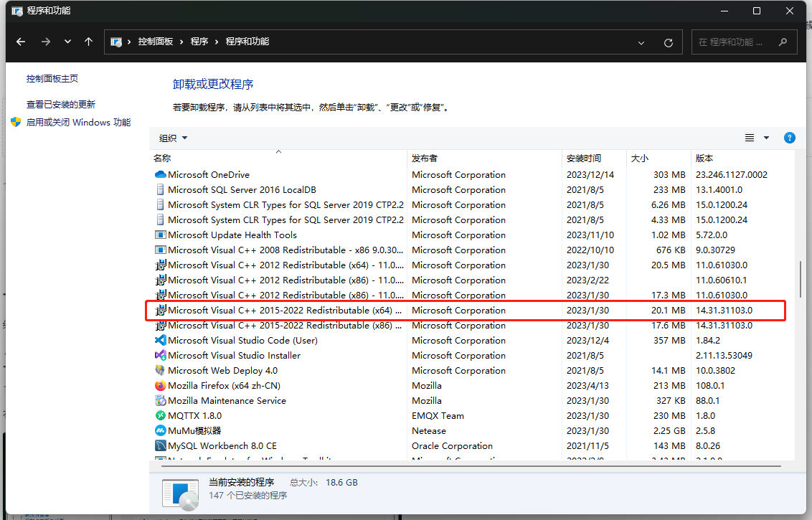Select Microsoft OneDrive program name
Viewport: 812px width, 520px height.
(209, 174)
